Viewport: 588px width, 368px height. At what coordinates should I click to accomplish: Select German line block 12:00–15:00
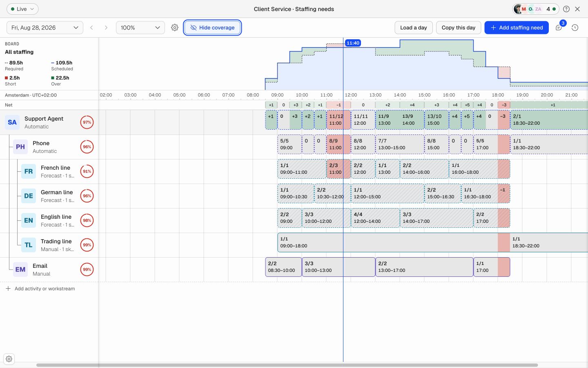[x=388, y=193]
